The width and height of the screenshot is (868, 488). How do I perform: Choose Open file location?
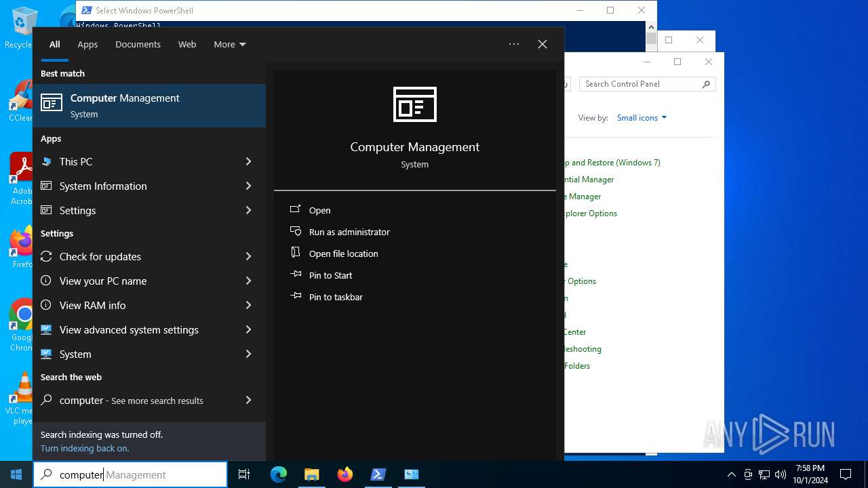[x=343, y=253]
